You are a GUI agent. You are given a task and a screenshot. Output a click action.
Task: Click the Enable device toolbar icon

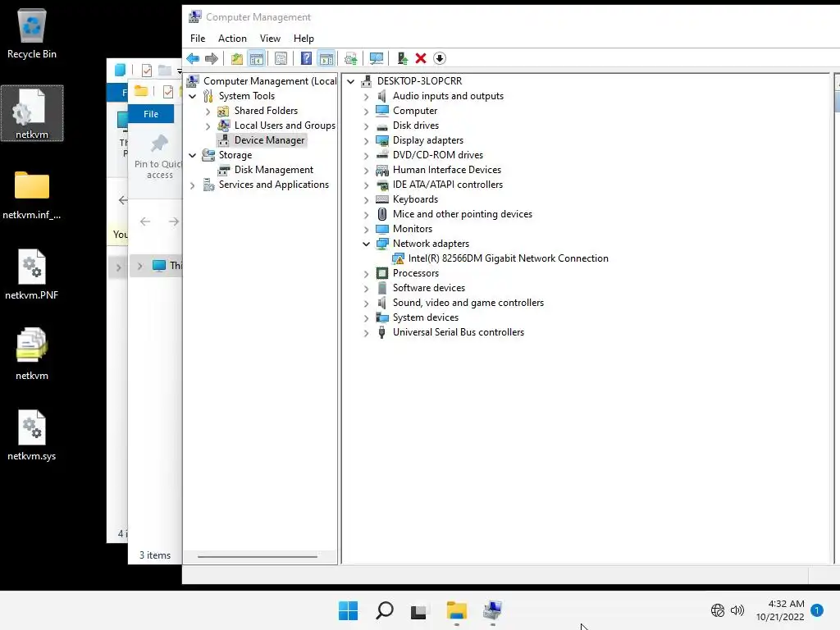click(402, 58)
